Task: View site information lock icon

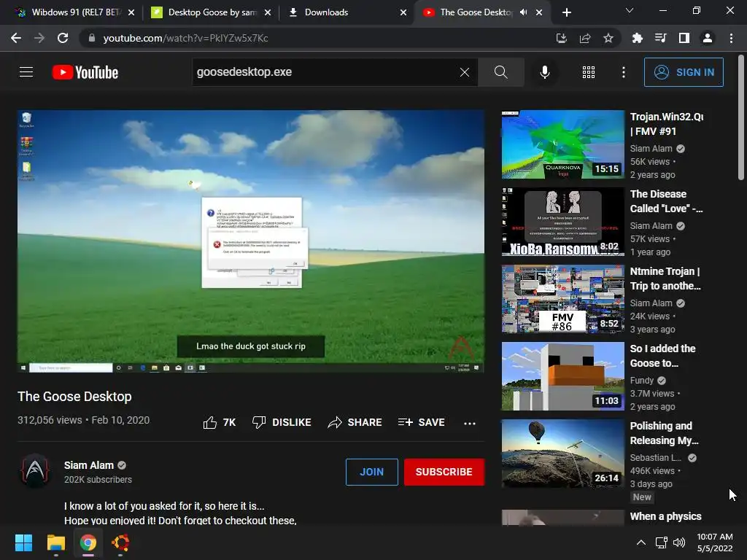Action: (92, 38)
